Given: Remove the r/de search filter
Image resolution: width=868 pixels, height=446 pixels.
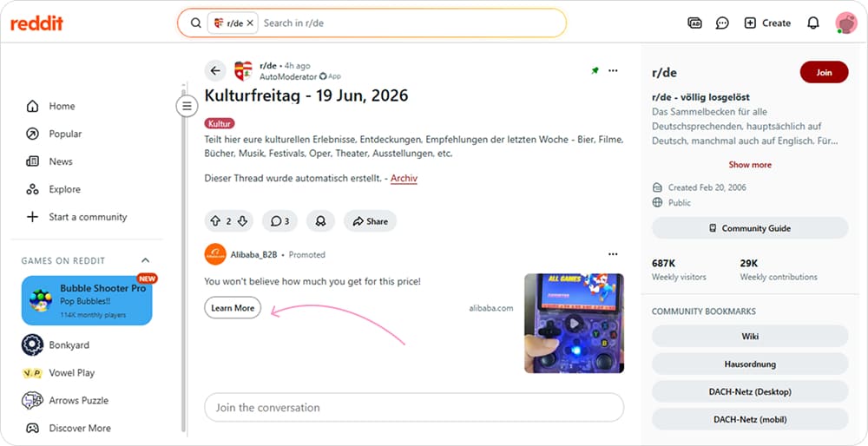Looking at the screenshot, I should click(250, 23).
